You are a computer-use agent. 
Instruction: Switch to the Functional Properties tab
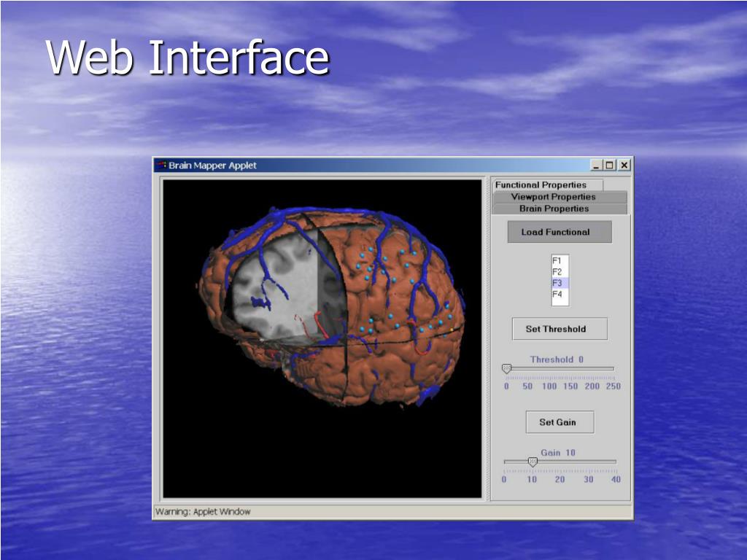pyautogui.click(x=548, y=184)
